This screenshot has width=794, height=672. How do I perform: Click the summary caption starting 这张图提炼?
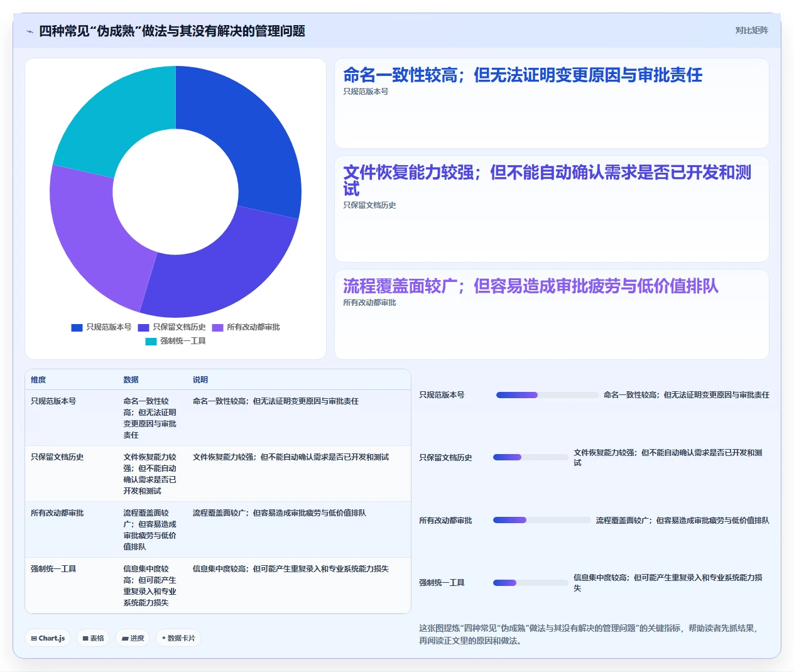click(x=589, y=634)
